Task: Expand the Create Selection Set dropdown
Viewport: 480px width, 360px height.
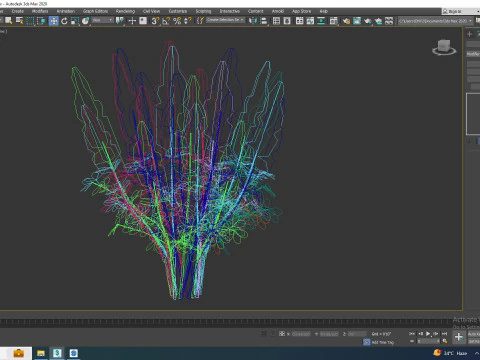Action: pos(225,20)
